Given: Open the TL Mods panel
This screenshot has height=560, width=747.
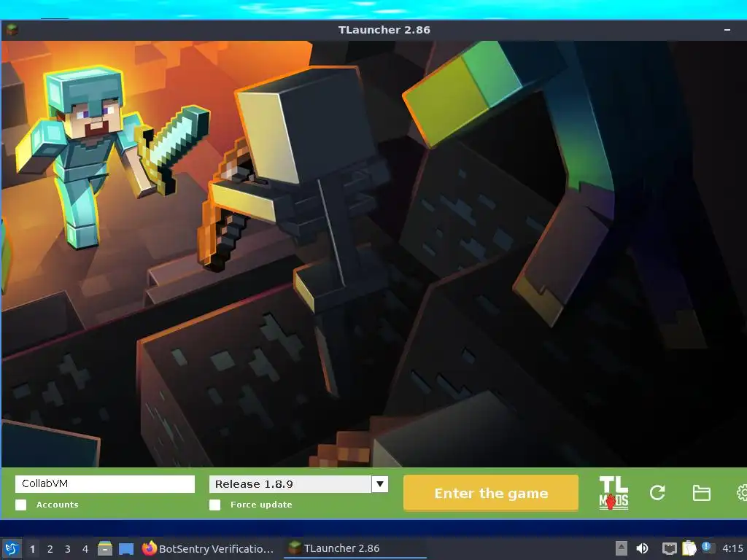Looking at the screenshot, I should pos(613,493).
